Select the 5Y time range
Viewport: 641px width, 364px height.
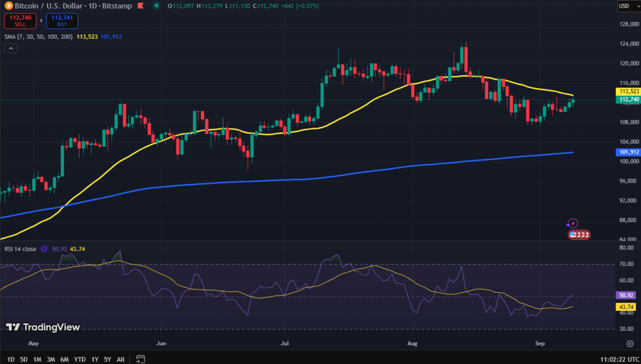click(108, 360)
